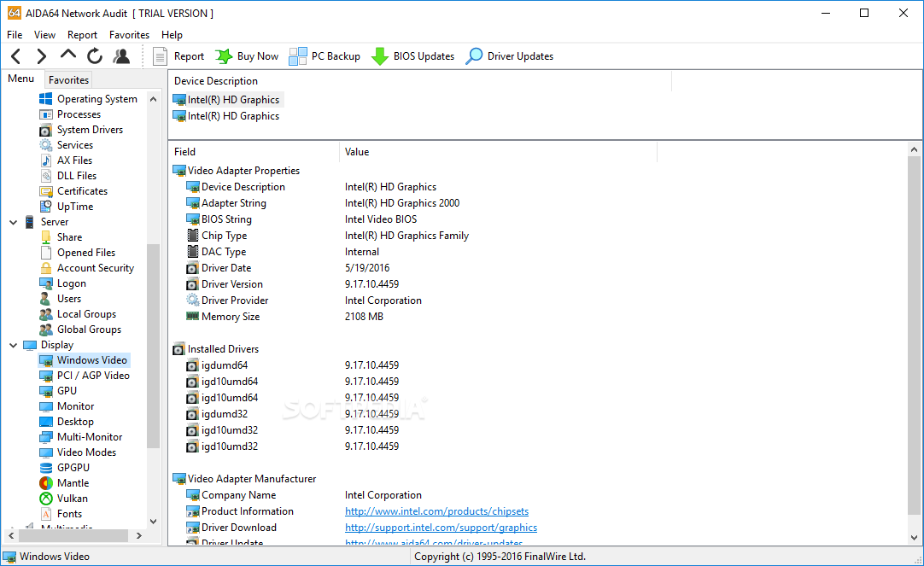Select Opened Files in the tree
The image size is (924, 566).
click(77, 253)
